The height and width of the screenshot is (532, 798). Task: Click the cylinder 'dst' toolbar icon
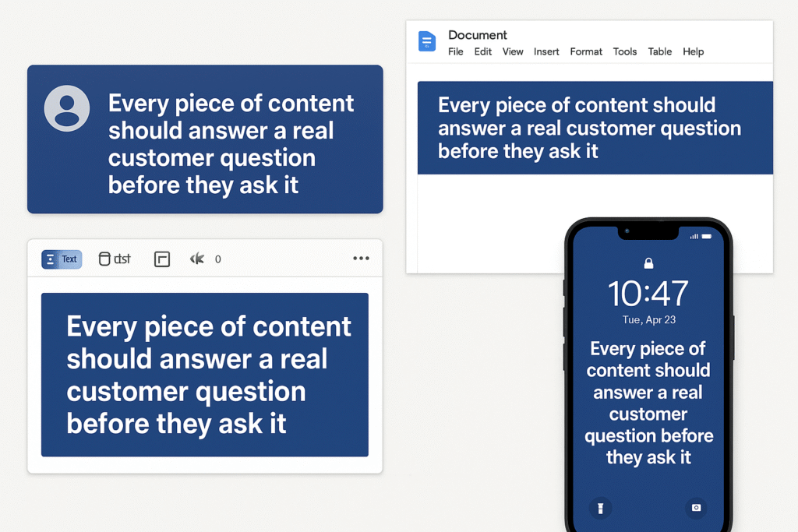click(114, 259)
